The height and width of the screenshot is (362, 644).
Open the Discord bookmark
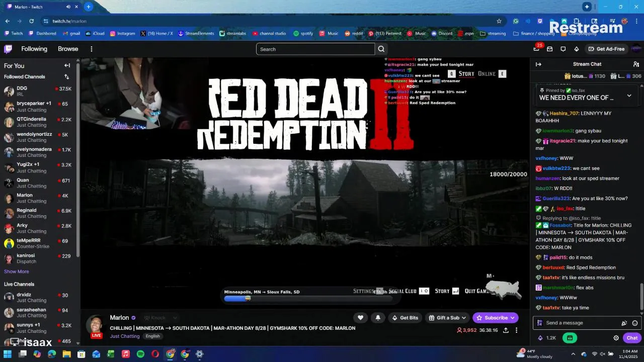[441, 34]
